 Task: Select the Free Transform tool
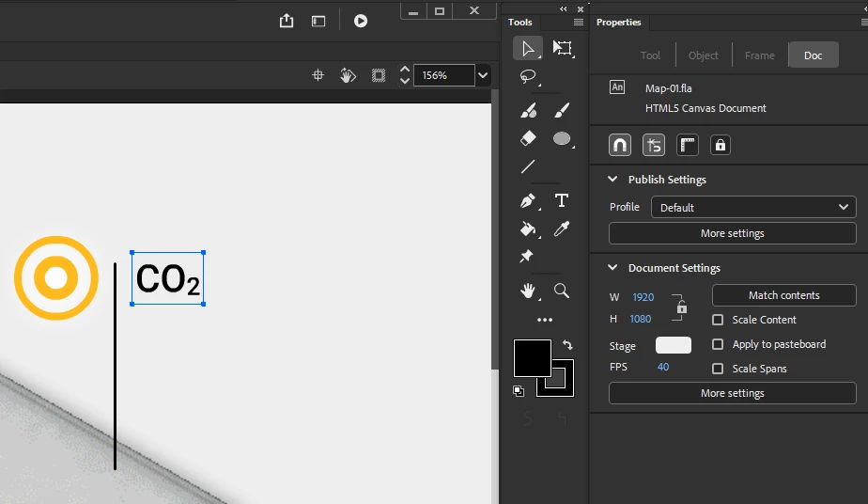coord(563,49)
